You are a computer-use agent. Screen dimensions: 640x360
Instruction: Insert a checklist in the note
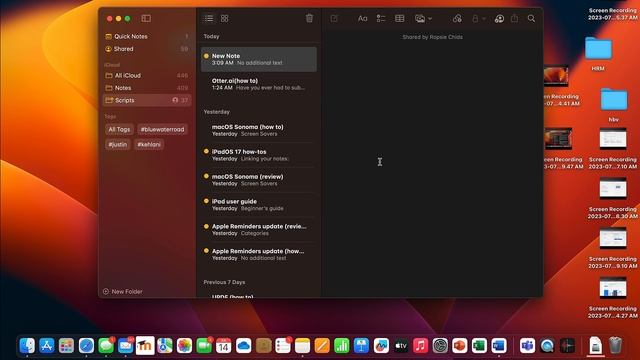click(381, 18)
